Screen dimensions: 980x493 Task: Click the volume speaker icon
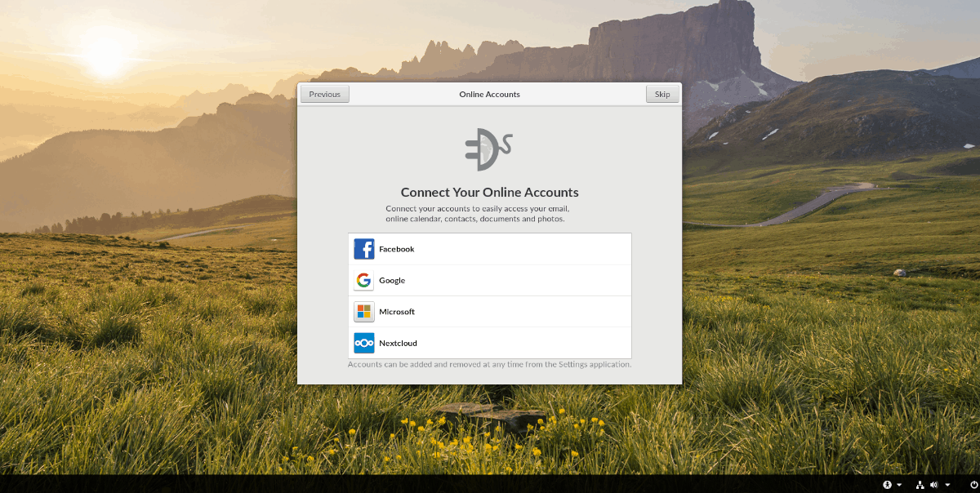click(933, 484)
